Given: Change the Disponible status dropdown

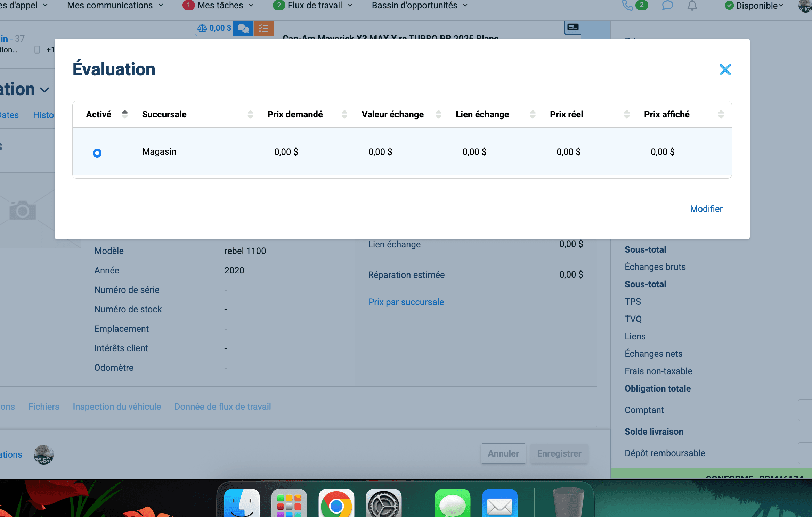Looking at the screenshot, I should [754, 6].
